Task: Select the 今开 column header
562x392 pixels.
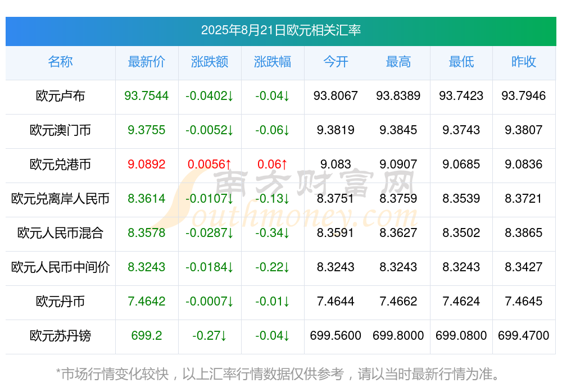Action: click(x=336, y=62)
